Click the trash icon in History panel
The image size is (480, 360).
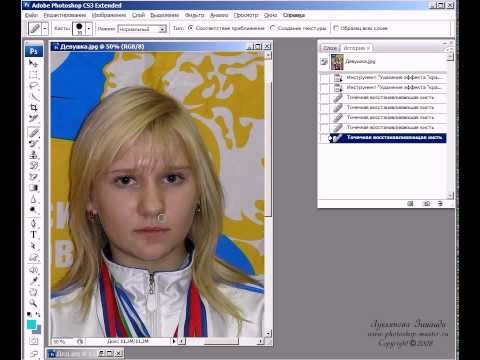click(440, 203)
